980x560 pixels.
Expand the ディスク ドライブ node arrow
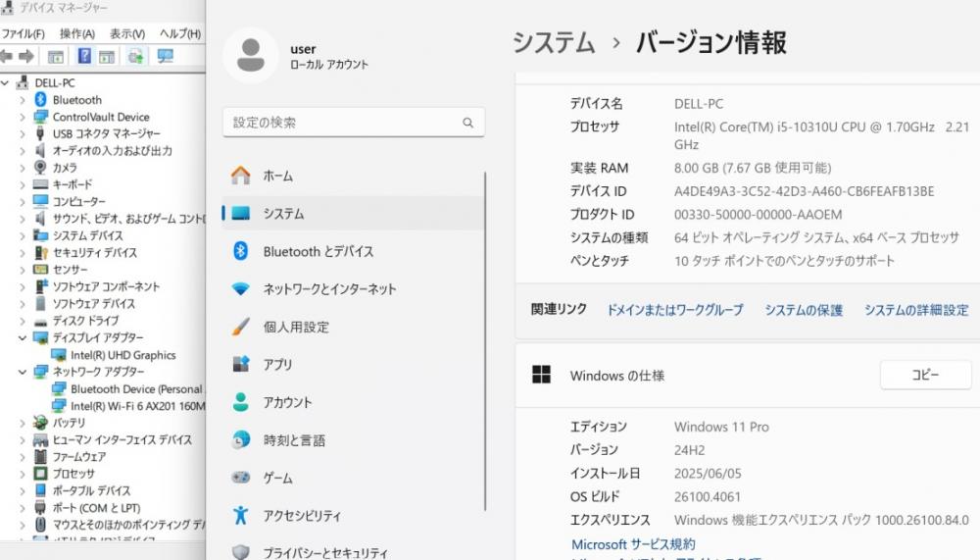23,321
